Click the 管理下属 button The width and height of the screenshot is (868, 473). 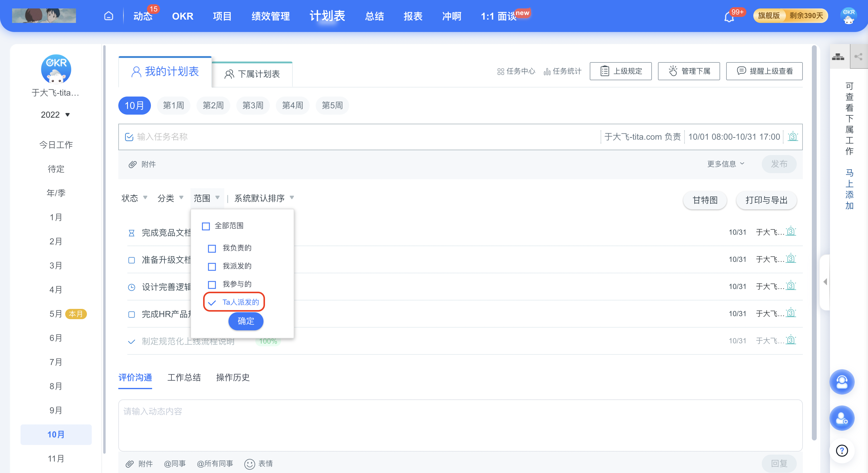(x=689, y=71)
